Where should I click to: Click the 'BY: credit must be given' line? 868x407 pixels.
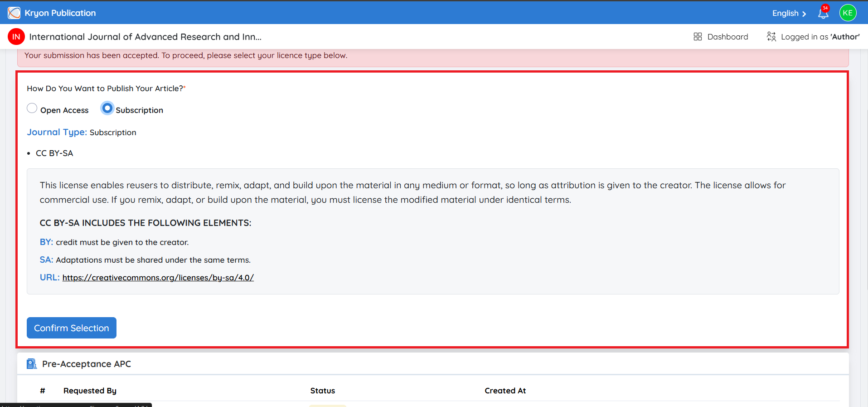point(114,242)
